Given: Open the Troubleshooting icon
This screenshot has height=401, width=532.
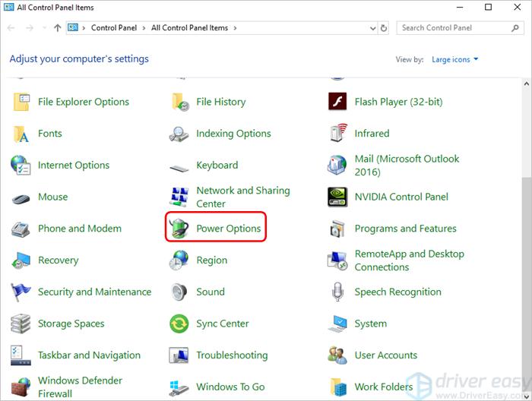Looking at the screenshot, I should tap(179, 355).
